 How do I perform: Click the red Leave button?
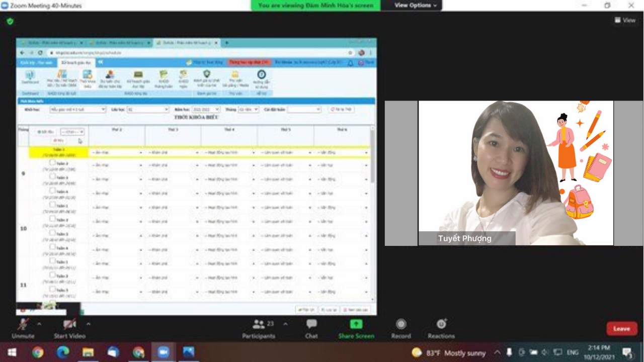(621, 329)
